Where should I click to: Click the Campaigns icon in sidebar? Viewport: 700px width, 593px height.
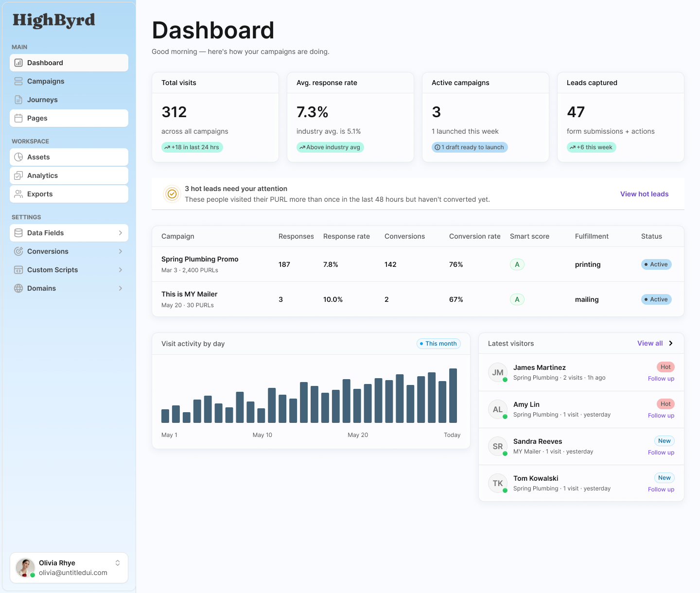pyautogui.click(x=18, y=81)
